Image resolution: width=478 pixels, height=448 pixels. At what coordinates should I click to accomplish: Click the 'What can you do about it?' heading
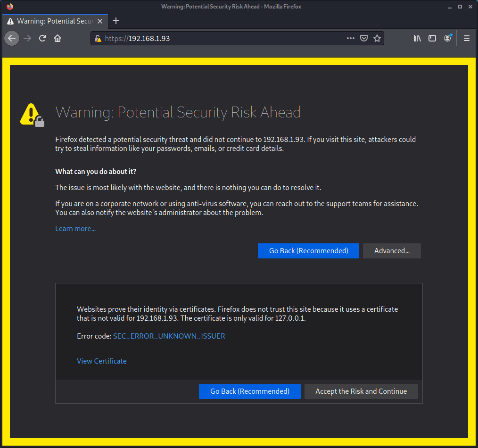coord(96,172)
